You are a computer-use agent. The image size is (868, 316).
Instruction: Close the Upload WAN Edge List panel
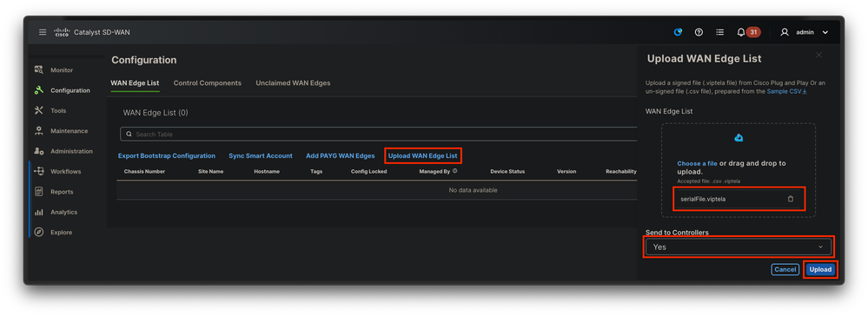[818, 55]
